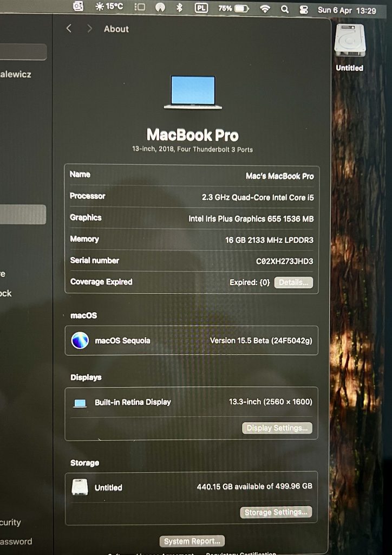Click the sidebar search field
392x555 pixels.
(23, 52)
